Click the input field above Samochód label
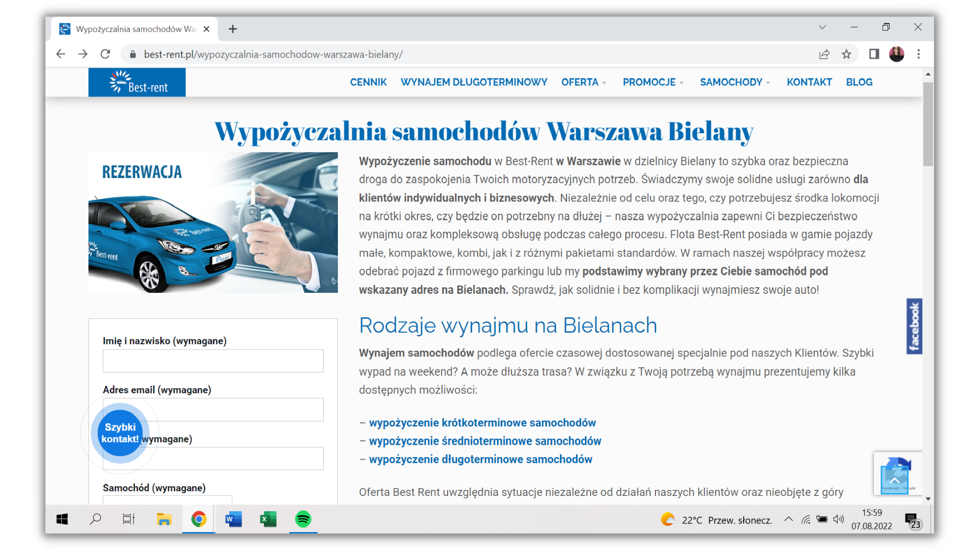The image size is (980, 551). [x=213, y=458]
